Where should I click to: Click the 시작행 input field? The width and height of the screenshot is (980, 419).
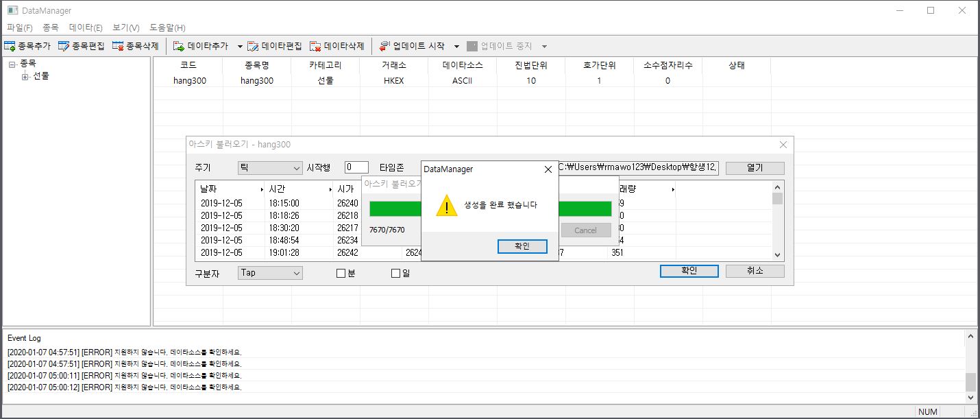point(356,168)
